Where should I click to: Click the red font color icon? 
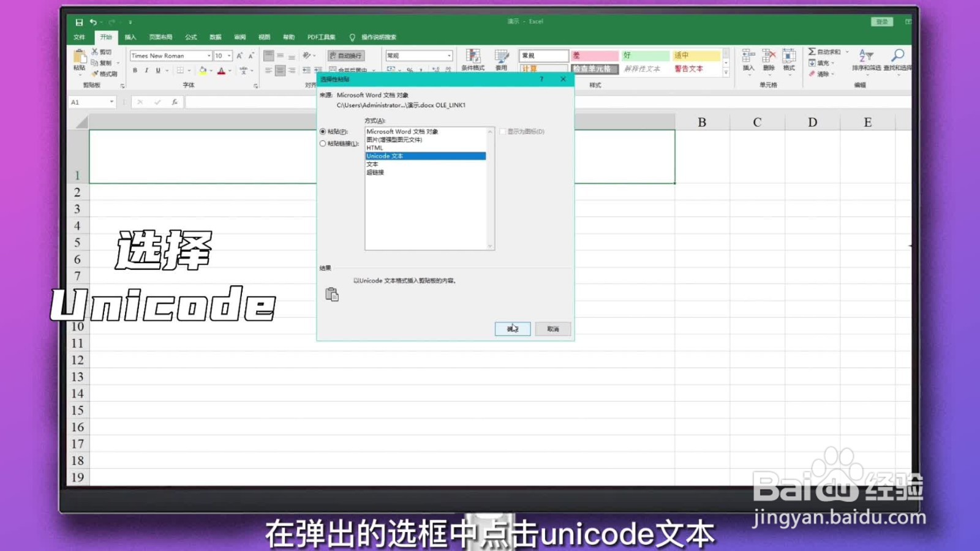pos(221,71)
